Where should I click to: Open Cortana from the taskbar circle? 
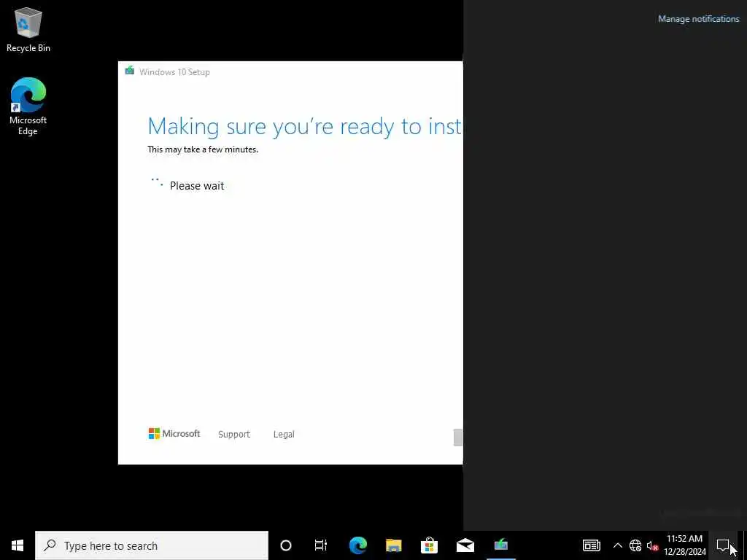(286, 545)
